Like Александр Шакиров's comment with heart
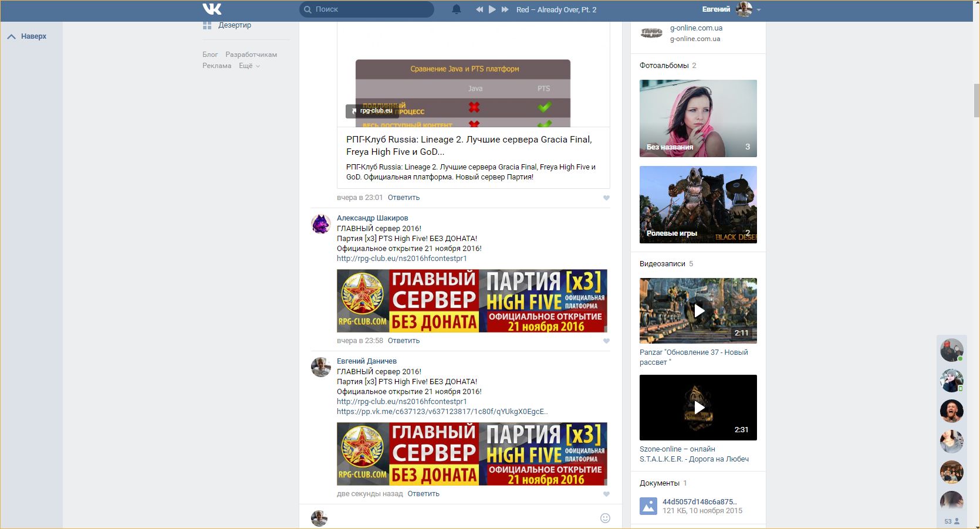Image resolution: width=980 pixels, height=529 pixels. tap(606, 341)
